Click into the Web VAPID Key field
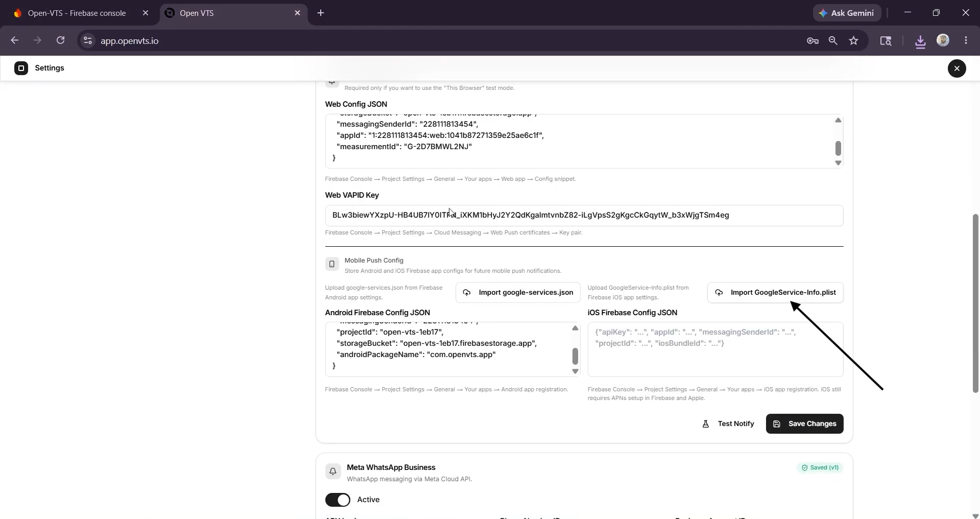The height and width of the screenshot is (519, 980). (x=584, y=216)
